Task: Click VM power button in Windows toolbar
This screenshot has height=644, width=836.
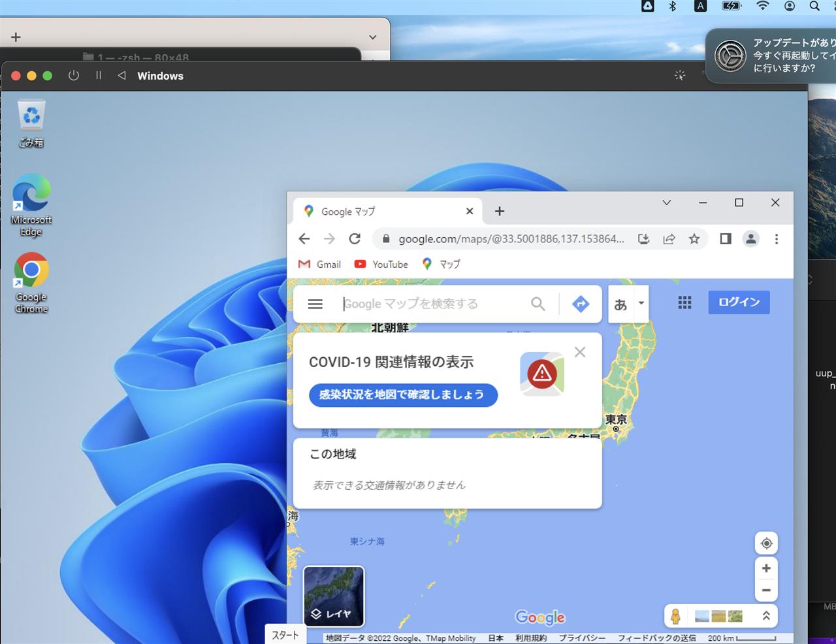Action: click(x=74, y=76)
